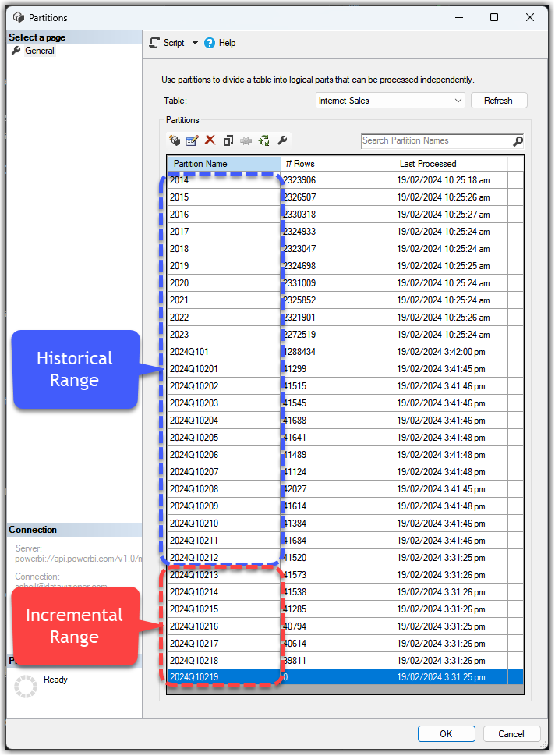The height and width of the screenshot is (756, 555).
Task: Open the Internet Sales table dropdown
Action: (x=458, y=101)
